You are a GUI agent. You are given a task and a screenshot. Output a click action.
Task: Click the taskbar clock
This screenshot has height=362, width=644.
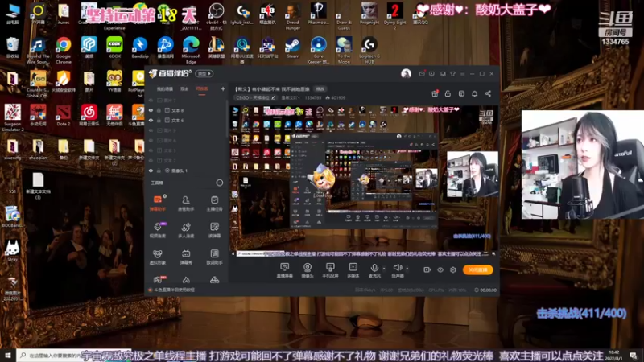(615, 356)
